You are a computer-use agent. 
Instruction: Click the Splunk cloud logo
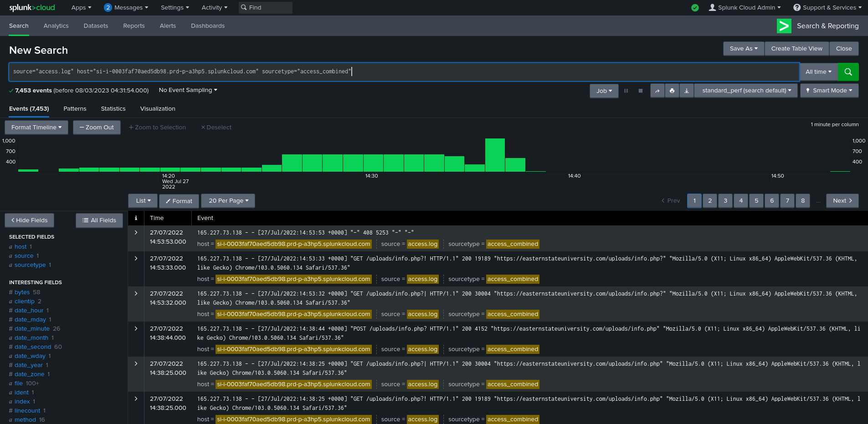32,7
